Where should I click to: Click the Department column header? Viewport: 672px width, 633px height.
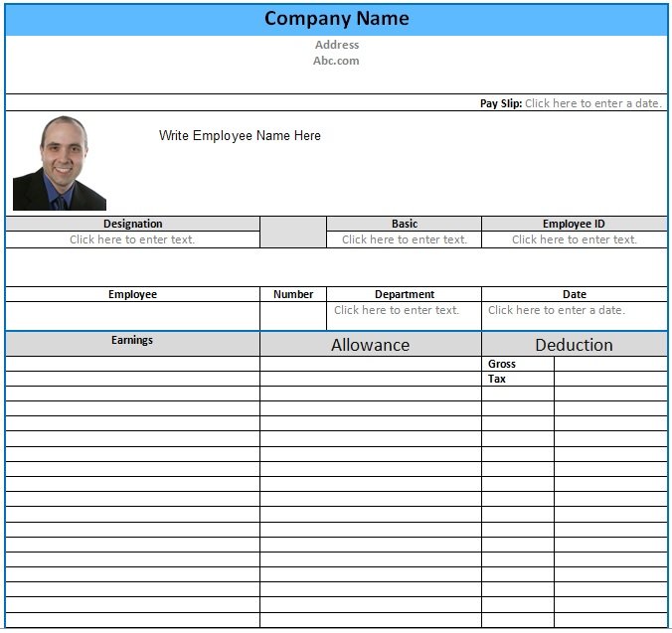point(405,294)
